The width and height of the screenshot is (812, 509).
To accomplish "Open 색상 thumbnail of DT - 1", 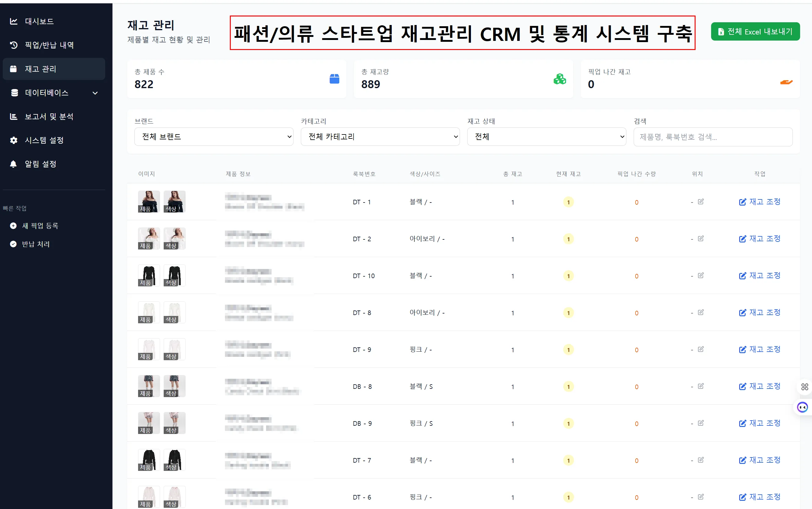I will pos(175,202).
